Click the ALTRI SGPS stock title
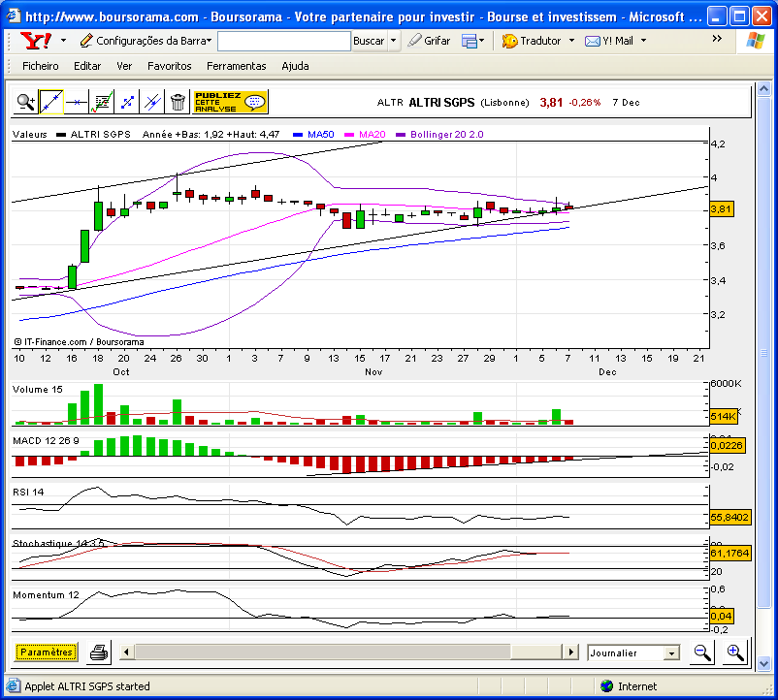The image size is (778, 700). pos(441,102)
